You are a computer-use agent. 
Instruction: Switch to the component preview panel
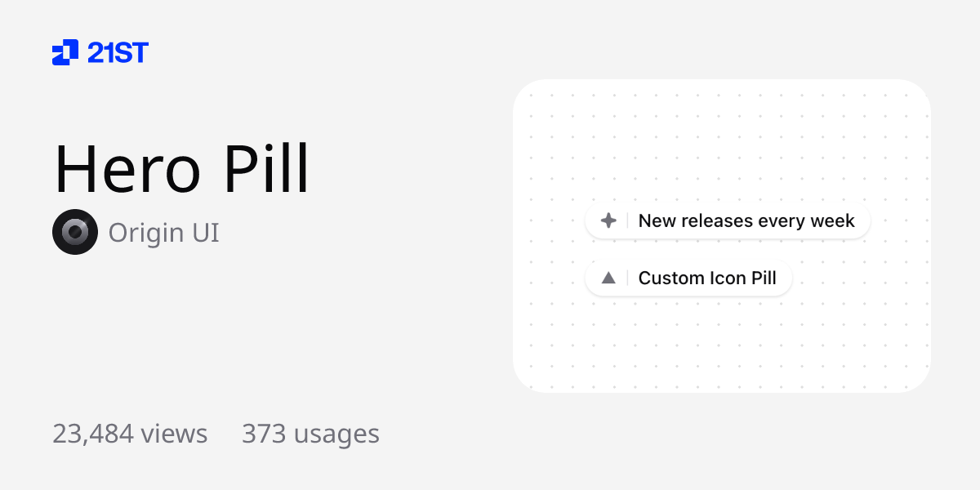[x=721, y=235]
